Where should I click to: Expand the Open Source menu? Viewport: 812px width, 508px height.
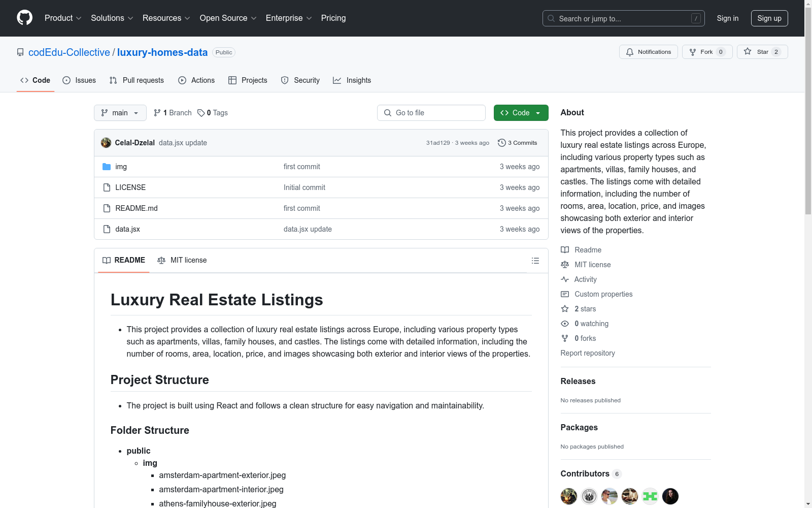[228, 18]
